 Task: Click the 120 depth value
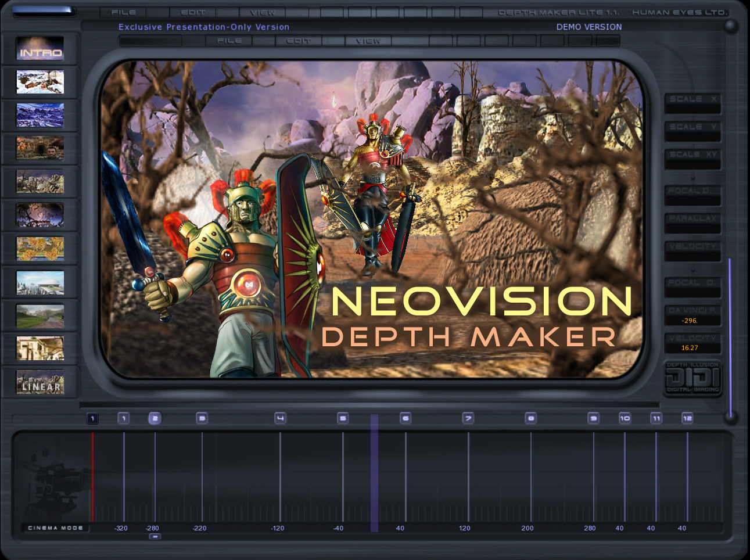pos(465,528)
